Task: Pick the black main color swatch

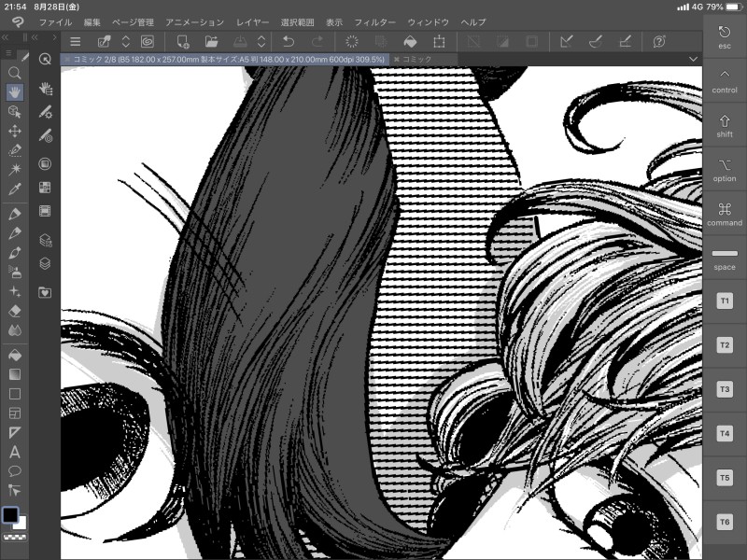Action: coord(10,515)
